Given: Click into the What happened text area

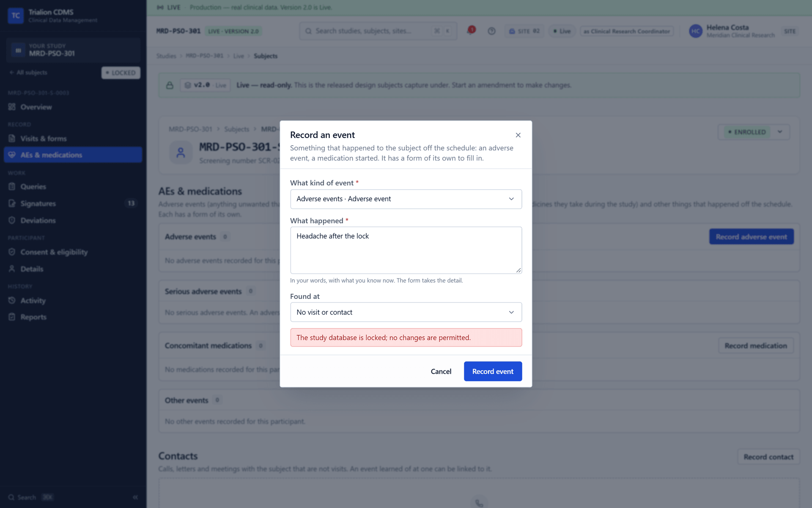Looking at the screenshot, I should coord(406,250).
